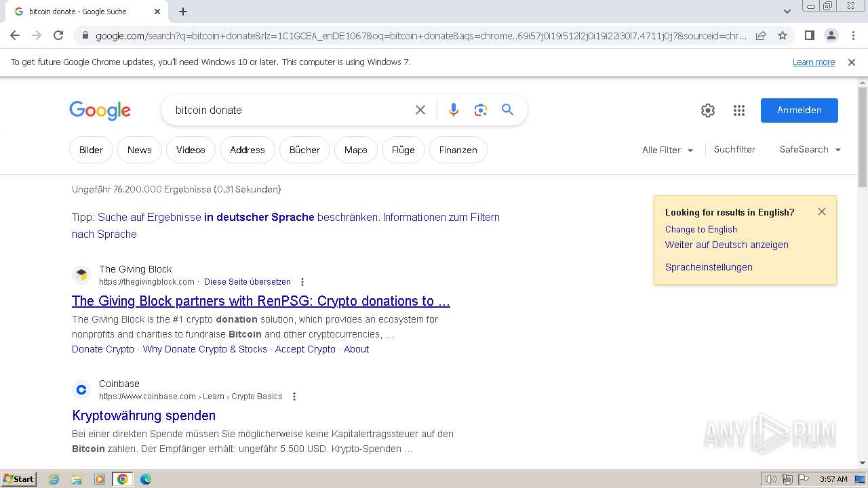The image size is (868, 488).
Task: Open Why Donate Crypto & Stocks sitelink
Action: click(205, 349)
